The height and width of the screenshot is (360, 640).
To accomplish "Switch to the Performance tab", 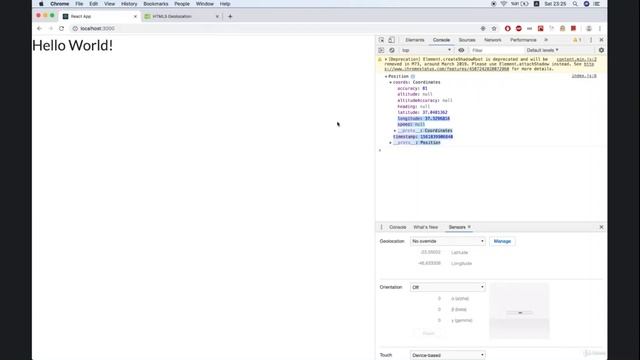I will click(523, 40).
